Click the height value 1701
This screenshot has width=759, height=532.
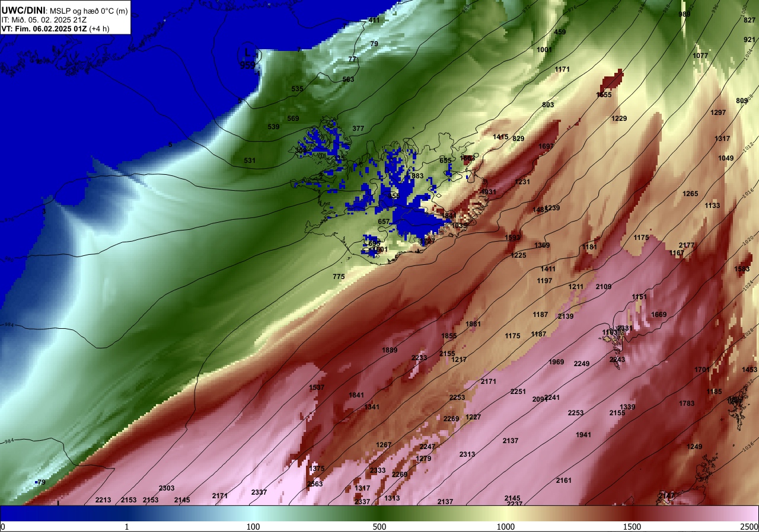click(x=702, y=370)
